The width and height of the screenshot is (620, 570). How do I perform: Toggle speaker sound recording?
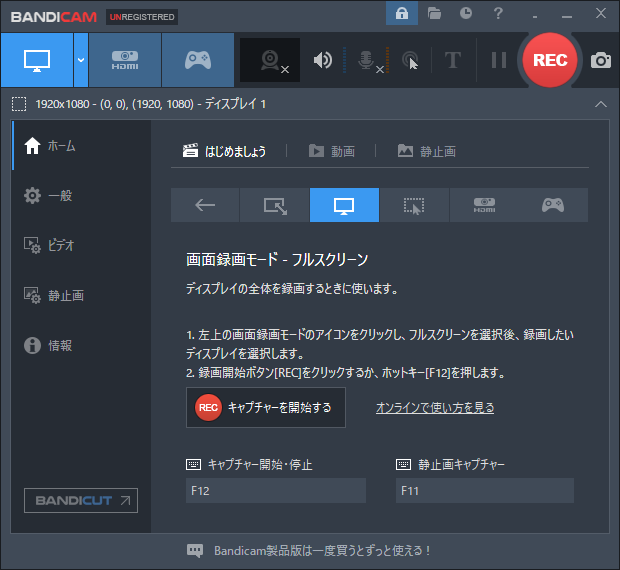tap(323, 60)
